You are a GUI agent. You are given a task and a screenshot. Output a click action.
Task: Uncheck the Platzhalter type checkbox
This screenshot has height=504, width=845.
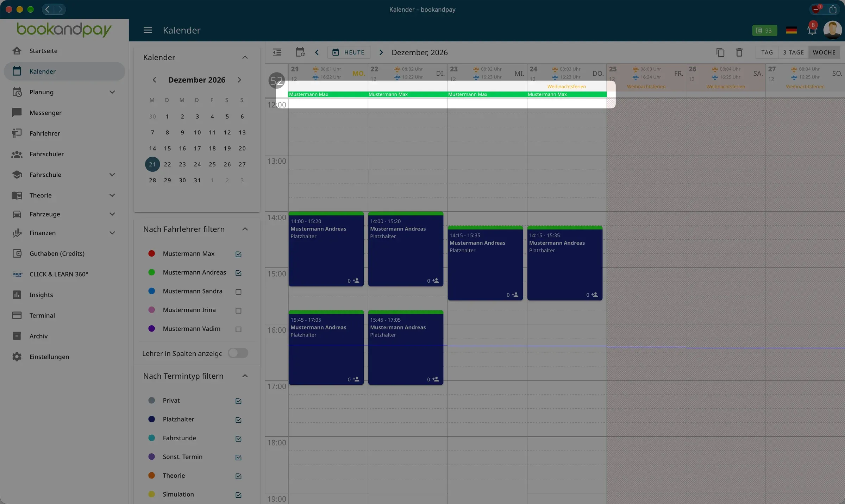pyautogui.click(x=238, y=420)
